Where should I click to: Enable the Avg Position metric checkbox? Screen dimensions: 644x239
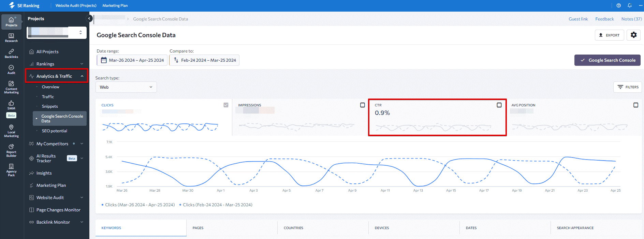click(636, 105)
